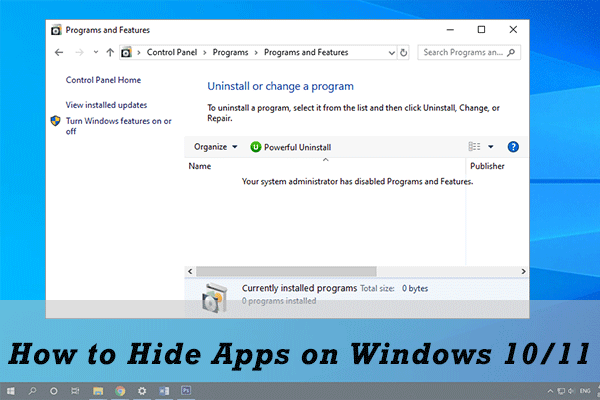Open address bar history dropdown
Image resolution: width=600 pixels, height=400 pixels.
pos(391,53)
